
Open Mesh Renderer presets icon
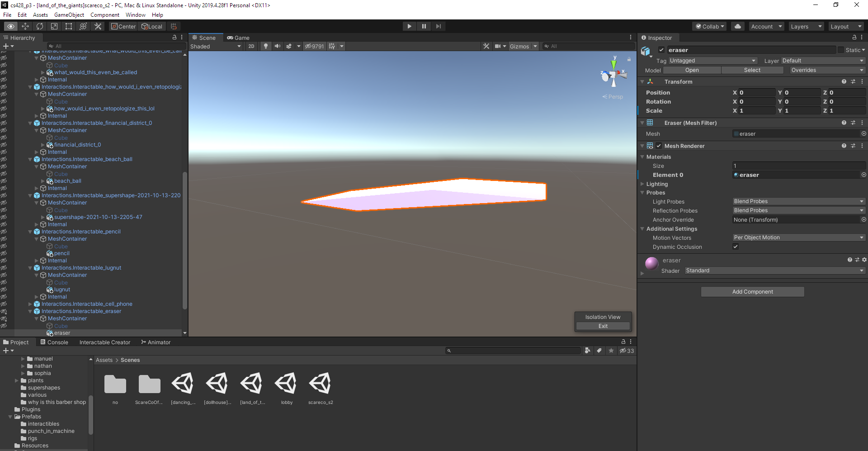pos(853,146)
